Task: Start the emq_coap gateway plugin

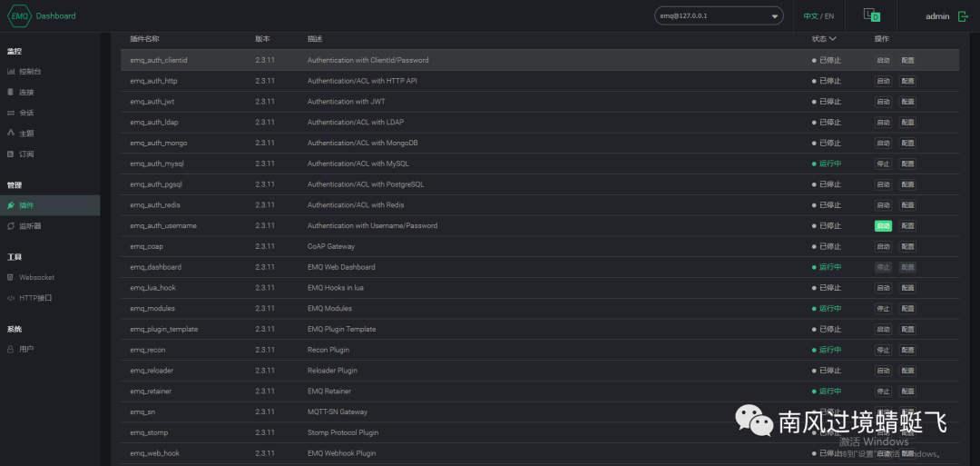Action: pyautogui.click(x=883, y=246)
